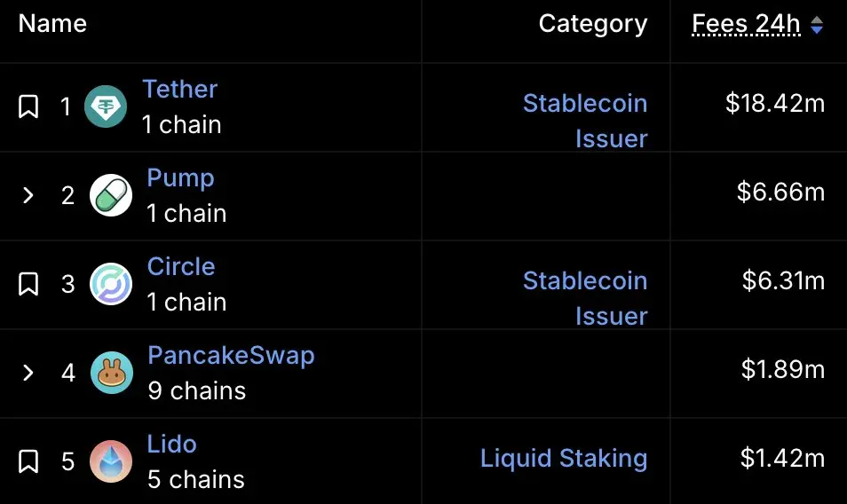847x504 pixels.
Task: Sort by the Fees 24h column header
Action: (x=746, y=24)
